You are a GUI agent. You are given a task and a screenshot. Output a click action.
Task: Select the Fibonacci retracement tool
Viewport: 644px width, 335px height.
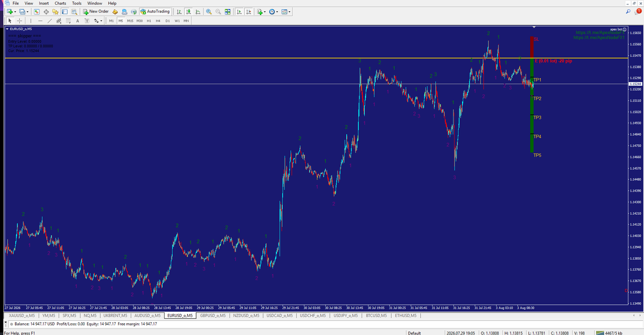(x=68, y=21)
